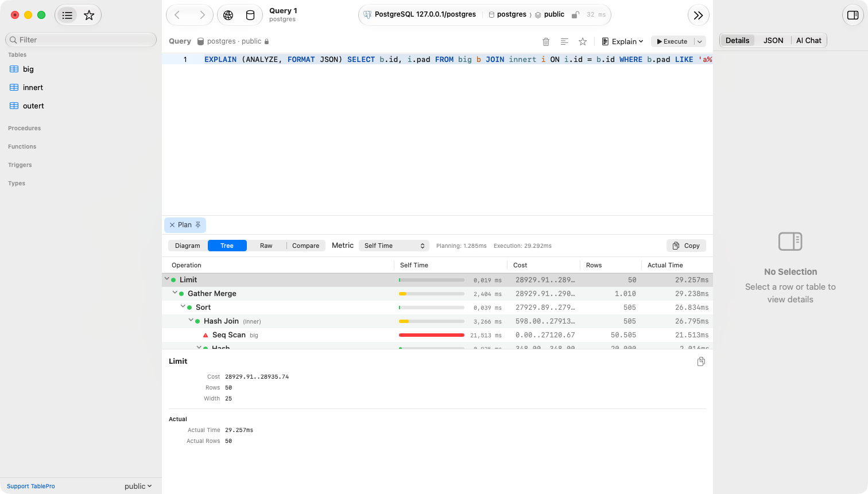Click the 29.238ms Actual Time cell
Viewport: 868px width, 494px height.
point(692,294)
